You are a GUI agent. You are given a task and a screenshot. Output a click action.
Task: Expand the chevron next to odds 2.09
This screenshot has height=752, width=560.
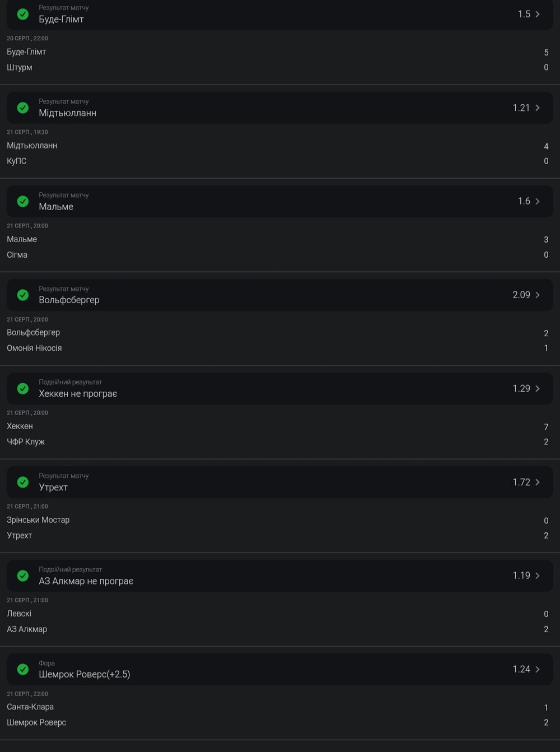538,295
